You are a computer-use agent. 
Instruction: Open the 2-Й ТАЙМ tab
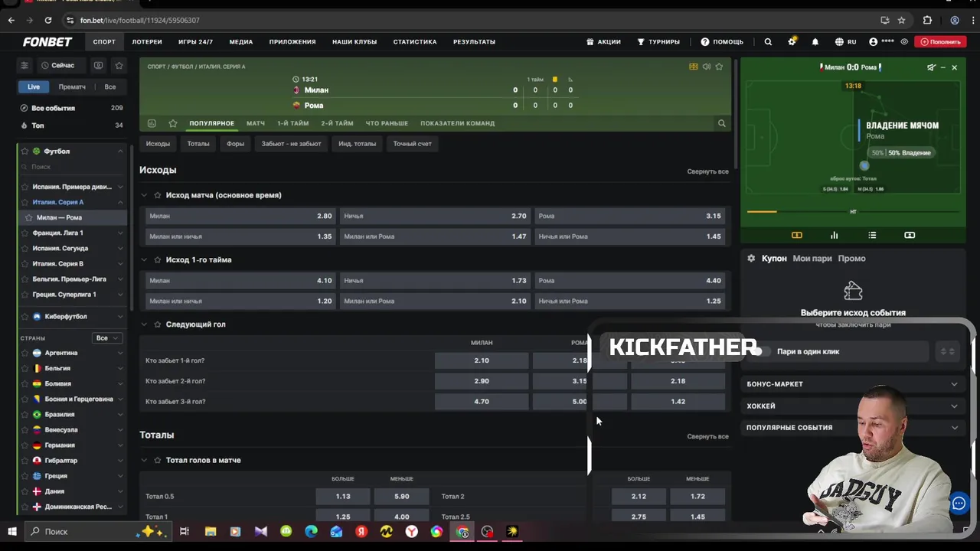click(x=338, y=123)
